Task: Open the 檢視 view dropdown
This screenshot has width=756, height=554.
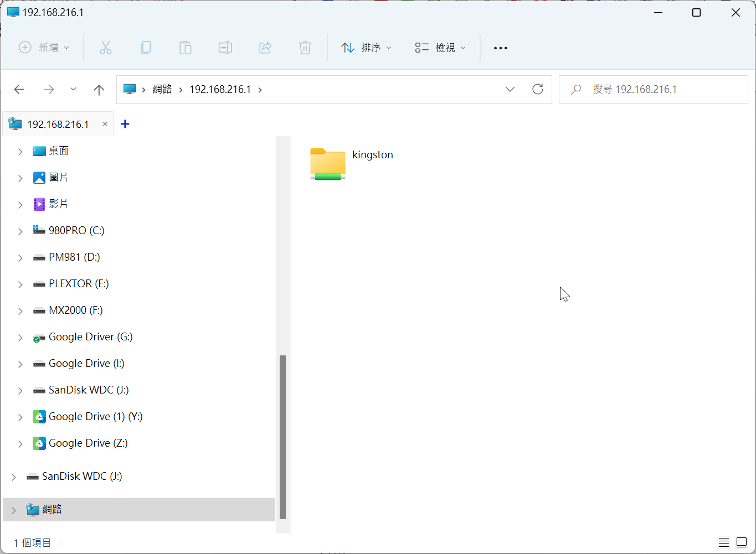Action: coord(440,48)
